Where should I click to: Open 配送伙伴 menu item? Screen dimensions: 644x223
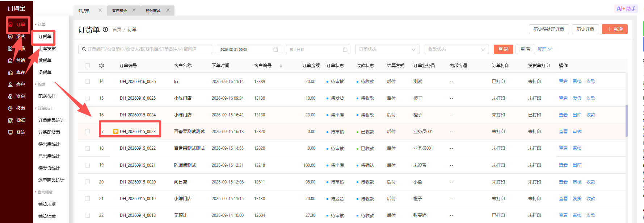[47, 96]
